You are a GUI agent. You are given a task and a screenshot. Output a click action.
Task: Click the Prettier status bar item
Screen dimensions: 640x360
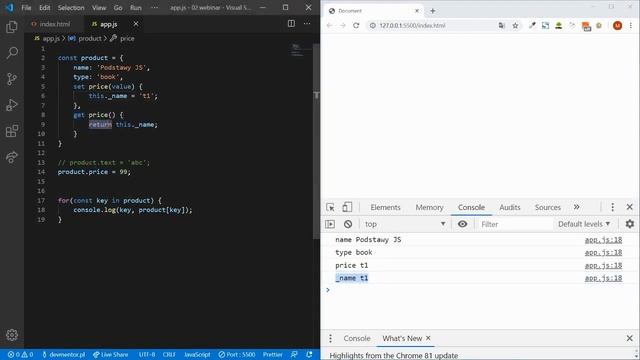[272, 354]
